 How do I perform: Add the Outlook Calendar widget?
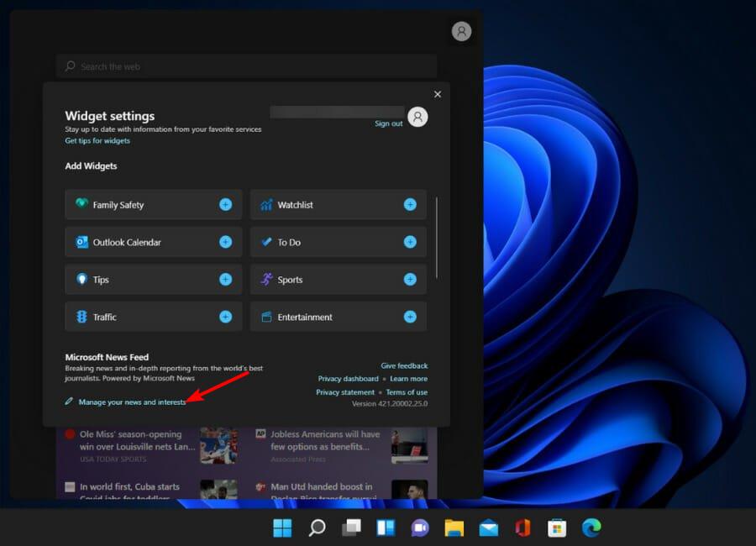(x=224, y=242)
